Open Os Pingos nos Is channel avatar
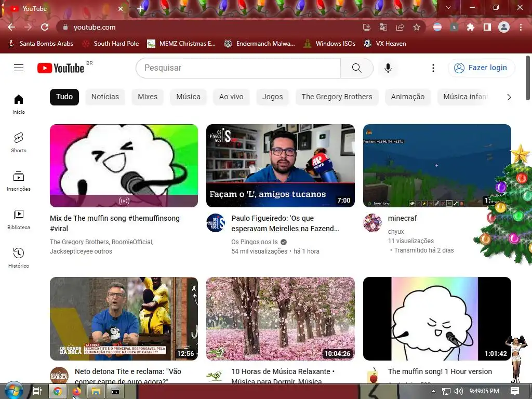The width and height of the screenshot is (532, 399). [x=216, y=223]
